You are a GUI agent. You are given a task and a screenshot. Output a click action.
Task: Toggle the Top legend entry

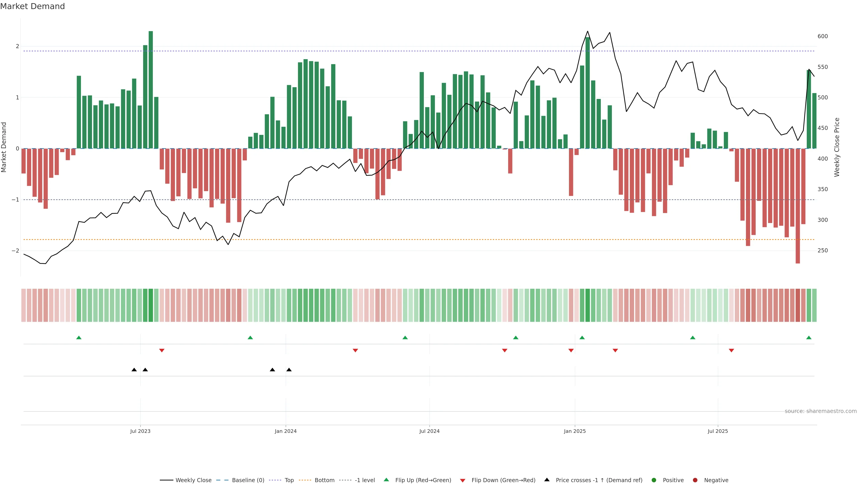tap(289, 480)
